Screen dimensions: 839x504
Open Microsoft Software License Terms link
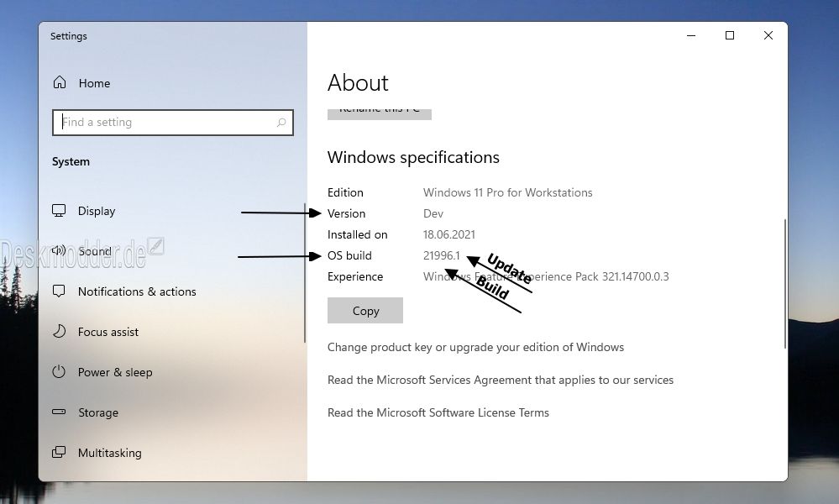(438, 412)
